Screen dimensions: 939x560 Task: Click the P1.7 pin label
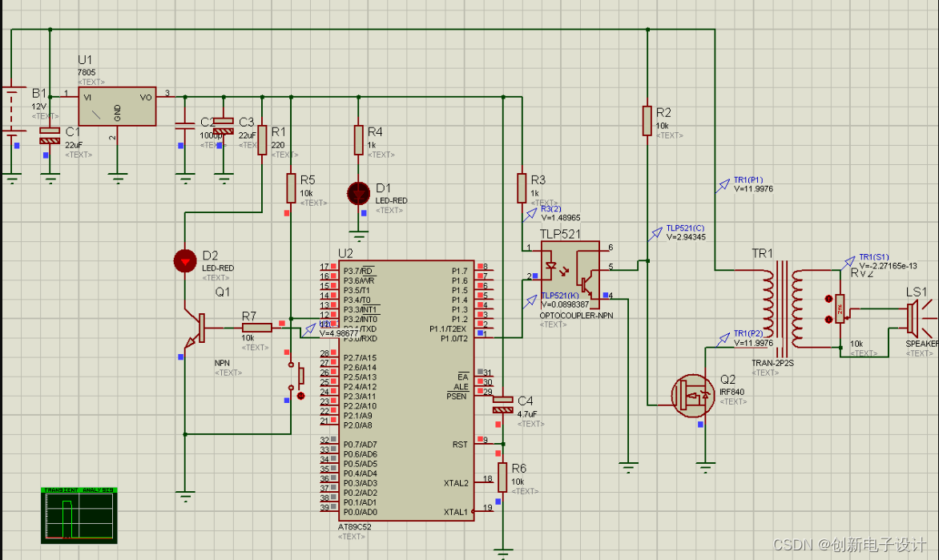point(459,271)
